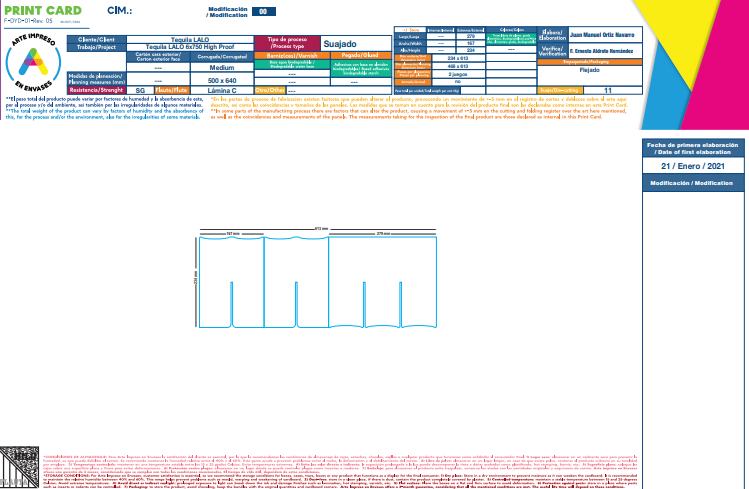Click the 613 mm total width dimension
This screenshot has height=489, width=749.
point(321,229)
